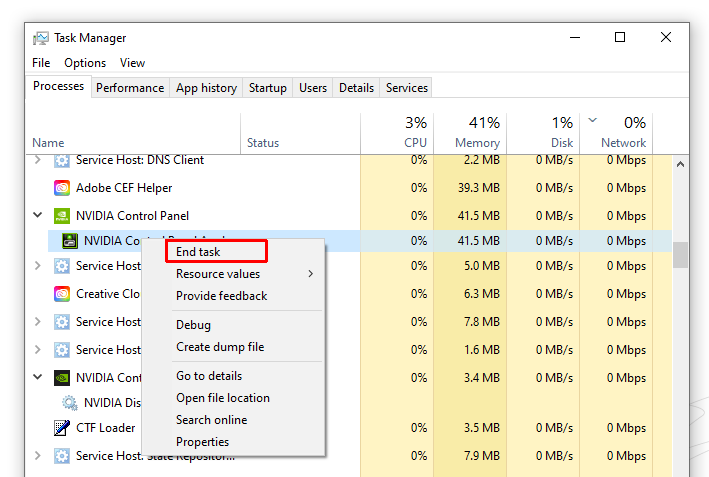Sort processes by CPU column header
The height and width of the screenshot is (477, 709).
click(x=397, y=133)
